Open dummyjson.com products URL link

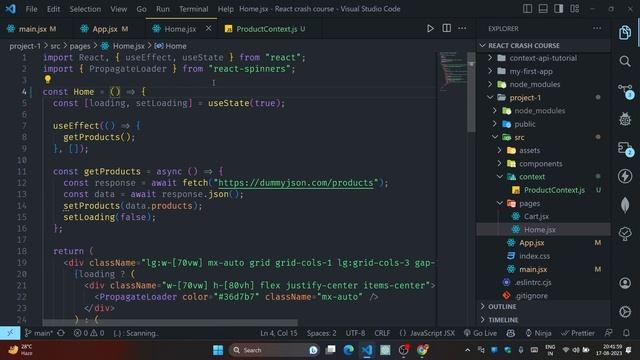pos(296,183)
